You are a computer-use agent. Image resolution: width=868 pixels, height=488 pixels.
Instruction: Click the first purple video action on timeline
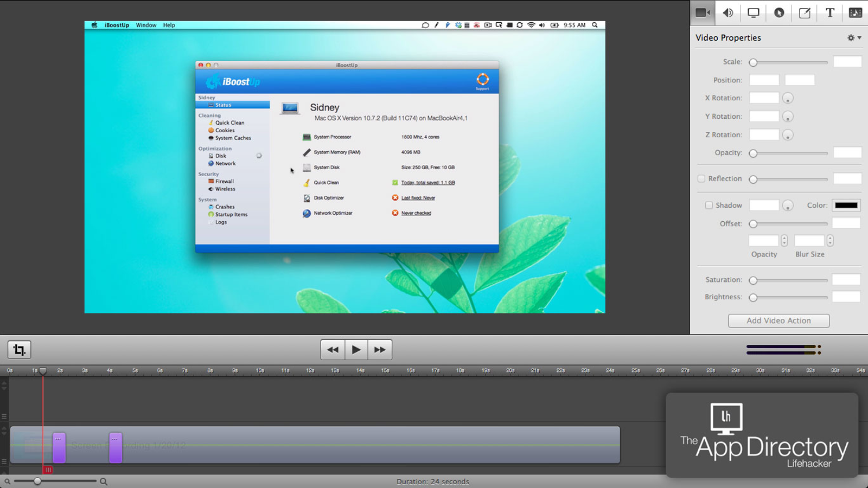(59, 447)
